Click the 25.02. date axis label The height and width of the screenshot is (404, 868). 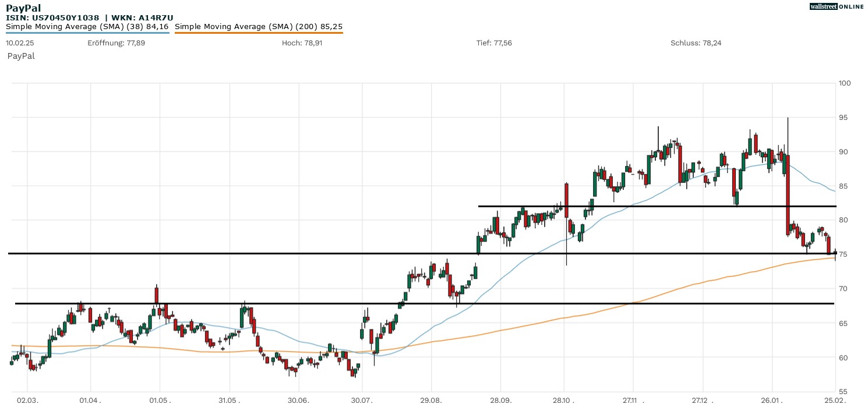[x=835, y=401]
